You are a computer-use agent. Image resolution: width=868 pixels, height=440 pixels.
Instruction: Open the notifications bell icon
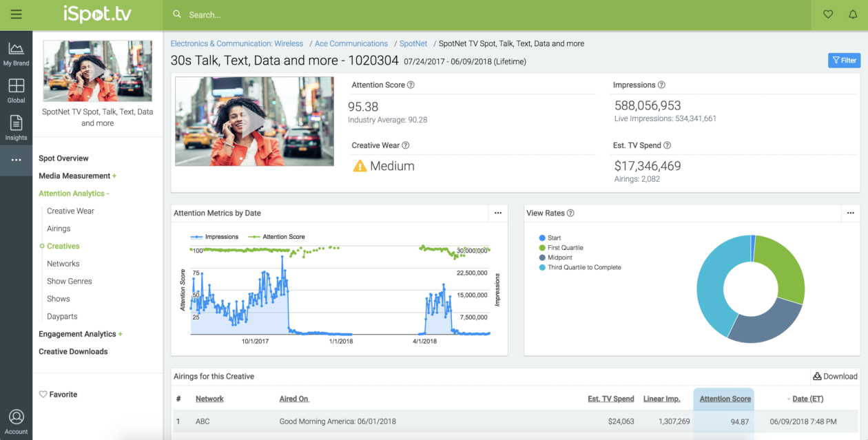[853, 14]
